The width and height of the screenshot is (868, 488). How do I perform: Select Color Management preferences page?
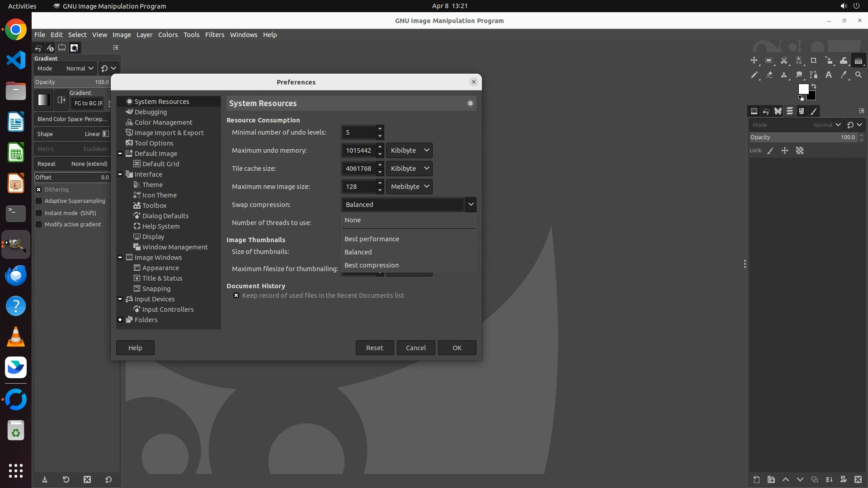coord(163,122)
